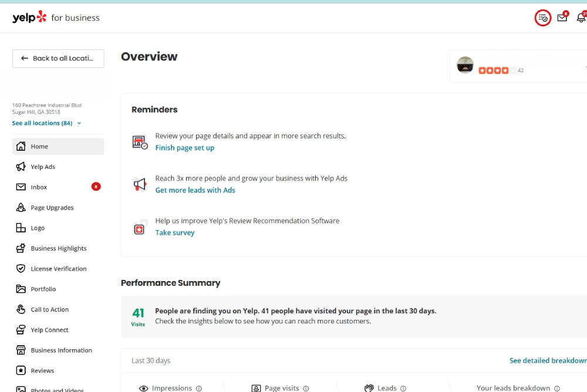Viewport: 587px width, 392px height.
Task: Click the 160 Peachtree Industrial Blvd address
Action: click(47, 105)
